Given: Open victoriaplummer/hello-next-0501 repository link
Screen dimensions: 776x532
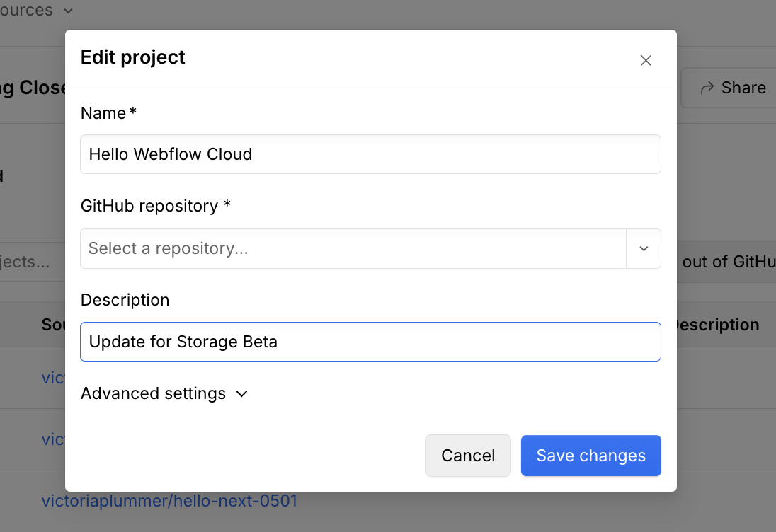Looking at the screenshot, I should (x=169, y=501).
